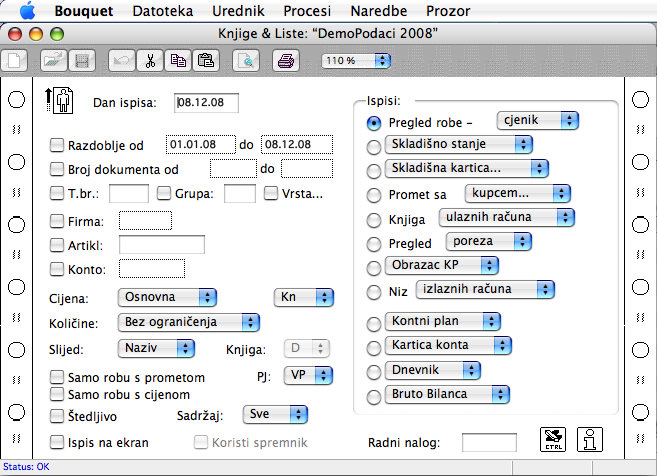
Task: Enable the Štedljivo checkbox
Action: (x=57, y=416)
